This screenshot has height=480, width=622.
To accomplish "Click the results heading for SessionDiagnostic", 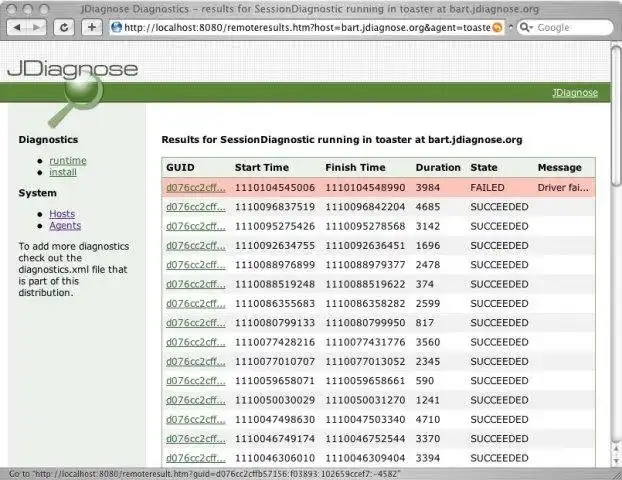I will point(342,140).
